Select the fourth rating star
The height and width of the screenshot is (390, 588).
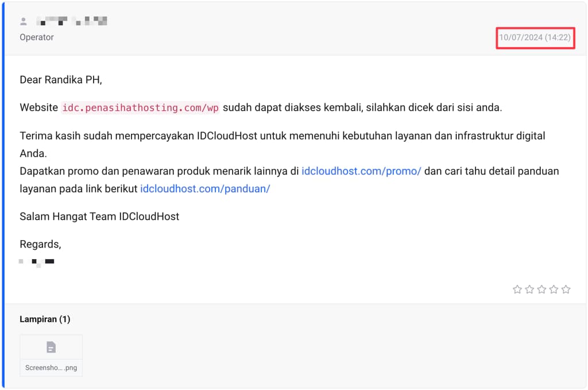pyautogui.click(x=554, y=289)
